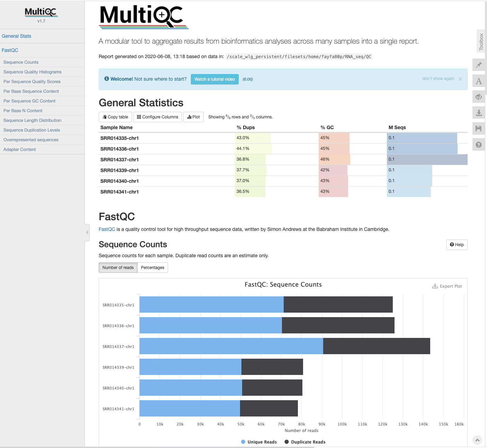Image resolution: width=487 pixels, height=448 pixels.
Task: Select the Number of reads view
Action: (x=118, y=268)
